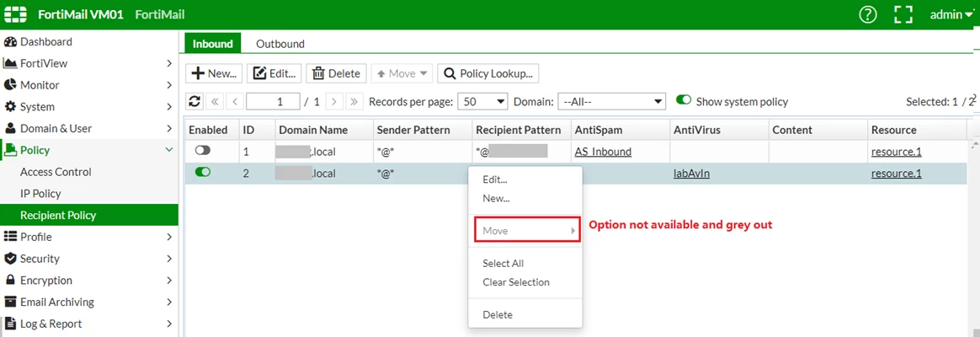Open the Domain filter dropdown

[x=611, y=101]
